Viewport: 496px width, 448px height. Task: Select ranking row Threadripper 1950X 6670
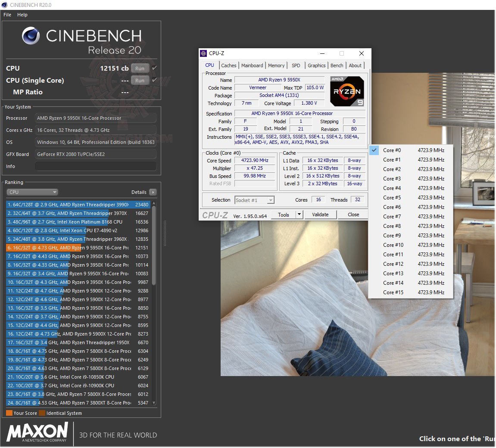tap(78, 342)
